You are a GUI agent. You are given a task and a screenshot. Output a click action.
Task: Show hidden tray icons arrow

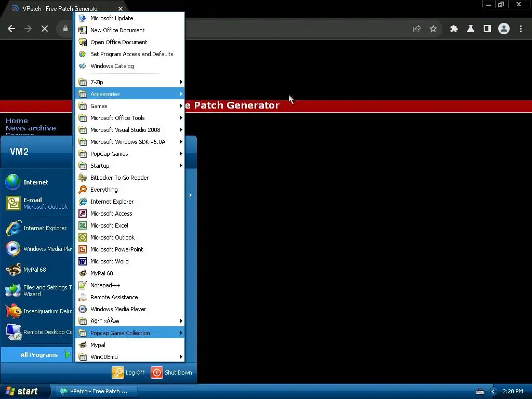pyautogui.click(x=494, y=392)
